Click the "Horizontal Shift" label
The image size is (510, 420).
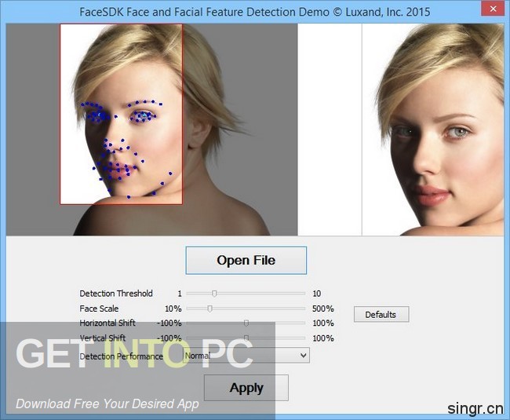click(107, 323)
